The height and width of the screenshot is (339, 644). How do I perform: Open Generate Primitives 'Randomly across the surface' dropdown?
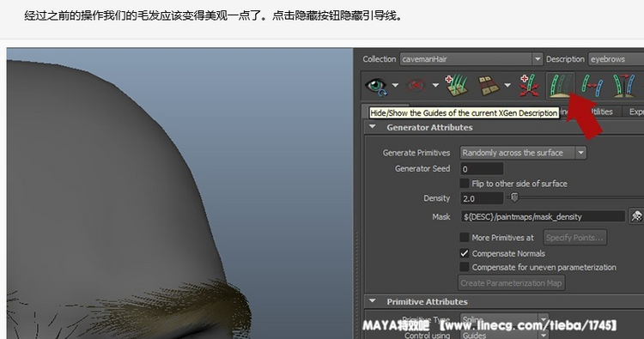tap(523, 153)
